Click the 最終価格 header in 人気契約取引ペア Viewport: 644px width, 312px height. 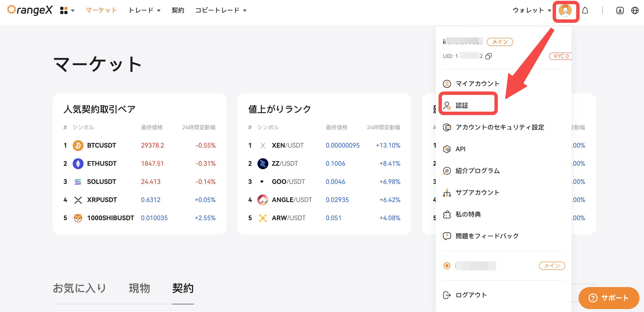[152, 127]
